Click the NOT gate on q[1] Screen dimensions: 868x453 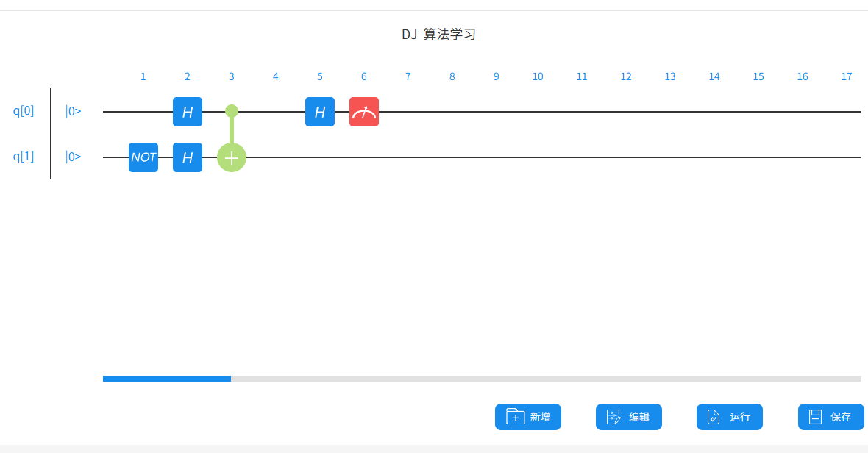point(143,157)
